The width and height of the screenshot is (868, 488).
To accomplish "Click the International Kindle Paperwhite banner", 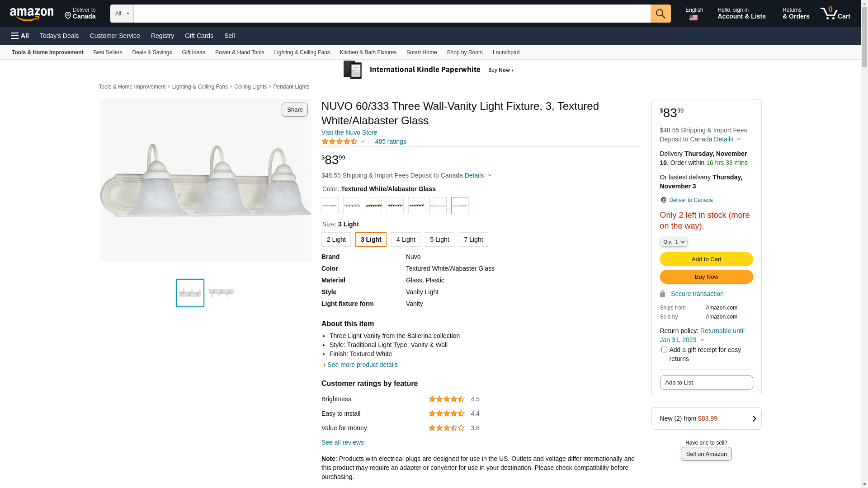I will [429, 70].
